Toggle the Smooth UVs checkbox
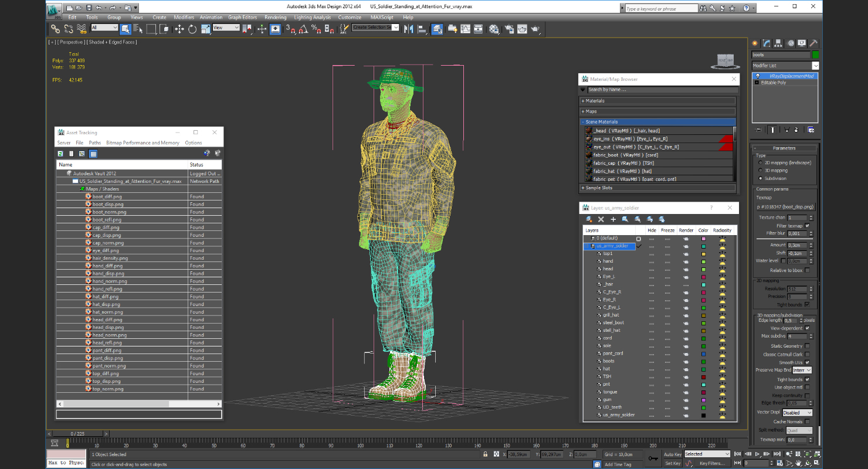The image size is (868, 469). coord(808,362)
